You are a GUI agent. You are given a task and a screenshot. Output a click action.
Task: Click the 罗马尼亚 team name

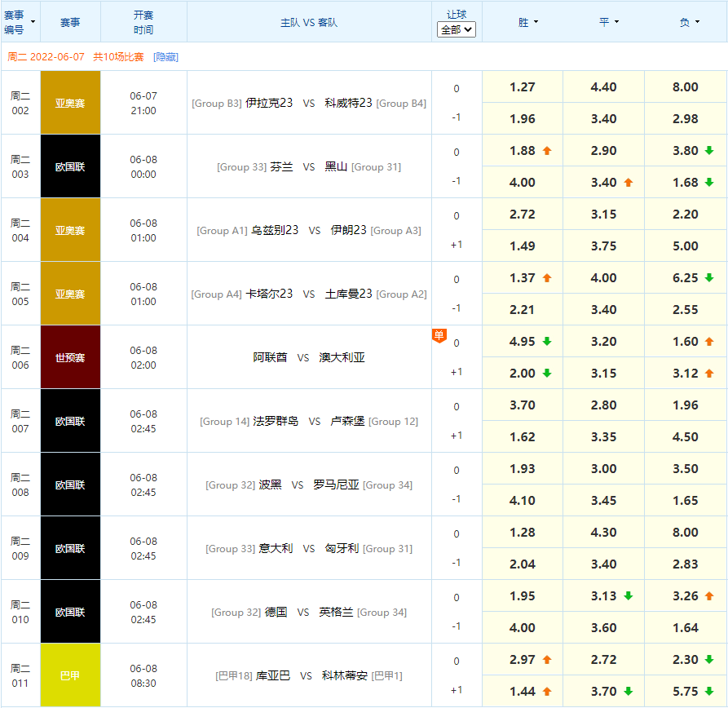pyautogui.click(x=336, y=485)
